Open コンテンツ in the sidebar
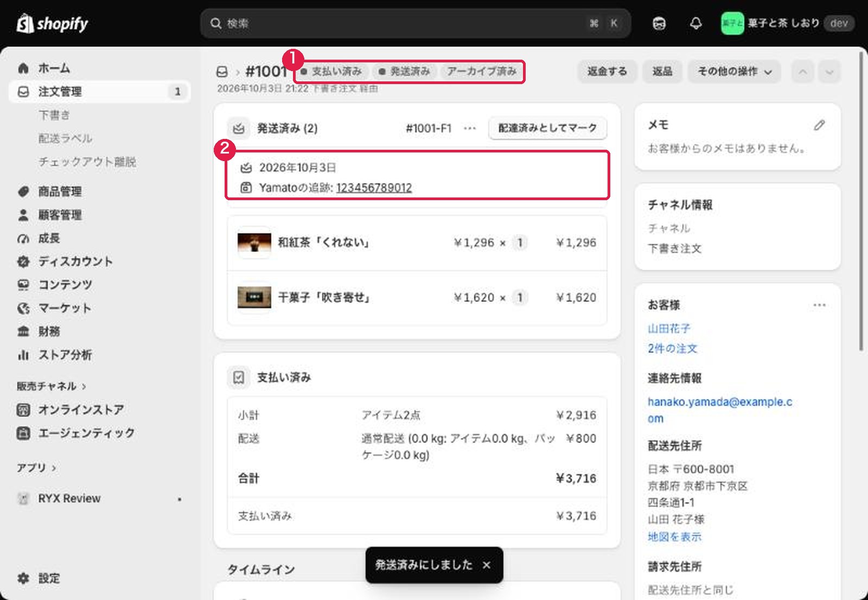Viewport: 868px width, 600px height. (100, 285)
